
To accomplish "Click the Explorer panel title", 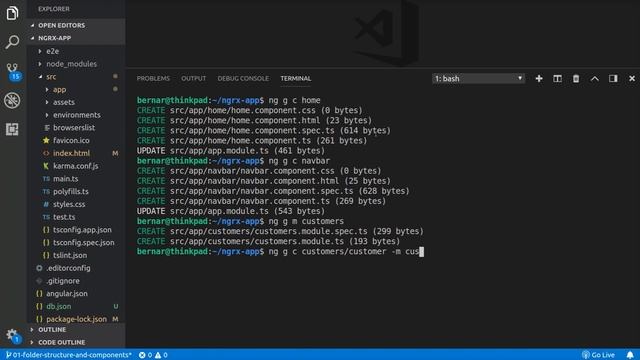I will coord(54,9).
